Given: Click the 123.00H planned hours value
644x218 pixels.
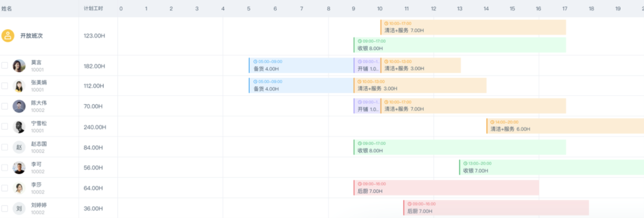Looking at the screenshot, I should click(94, 36).
